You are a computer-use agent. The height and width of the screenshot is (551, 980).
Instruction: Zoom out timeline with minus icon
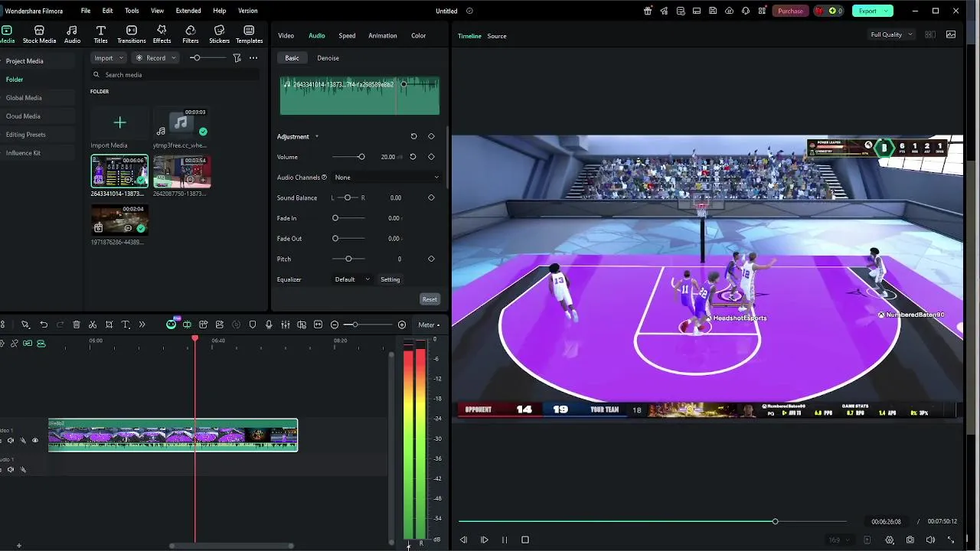click(x=335, y=324)
